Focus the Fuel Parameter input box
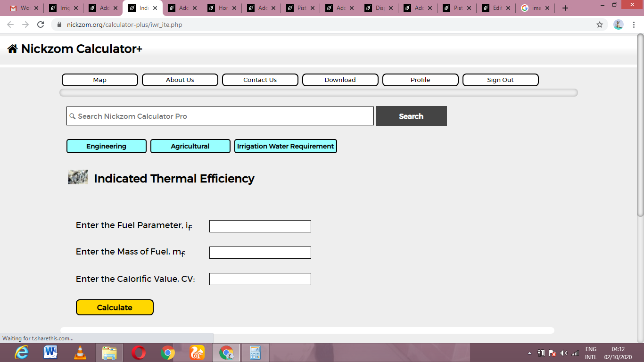This screenshot has height=362, width=644. (260, 226)
